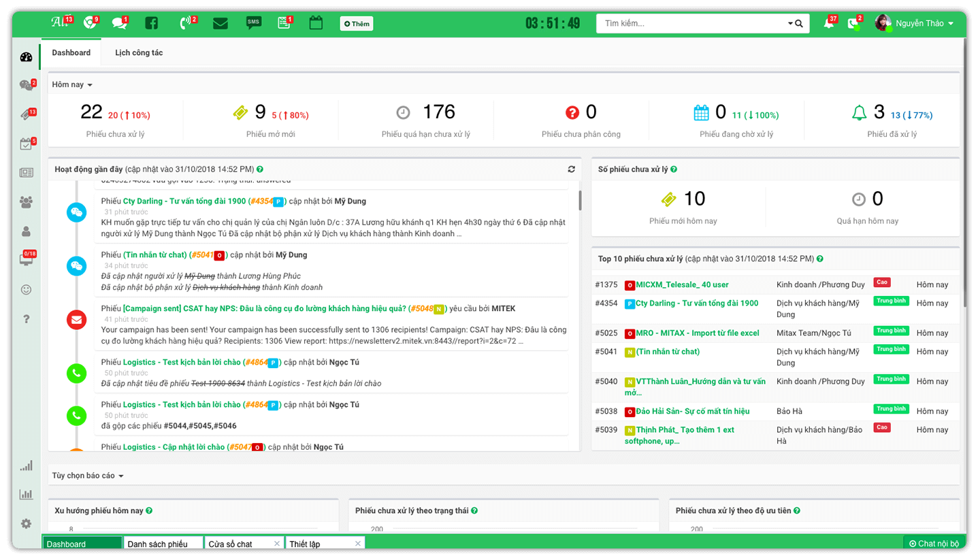Open the tickets icon in left sidebar
978x560 pixels.
[x=26, y=115]
